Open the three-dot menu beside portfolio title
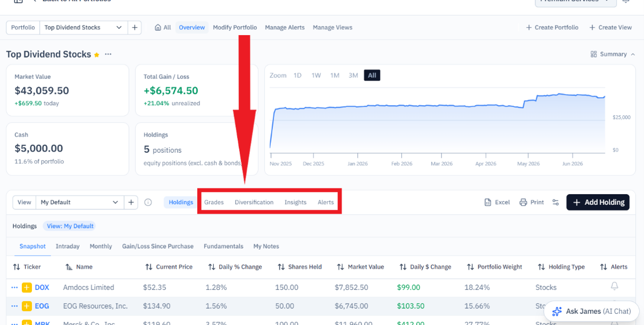The width and height of the screenshot is (644, 325). pyautogui.click(x=108, y=54)
